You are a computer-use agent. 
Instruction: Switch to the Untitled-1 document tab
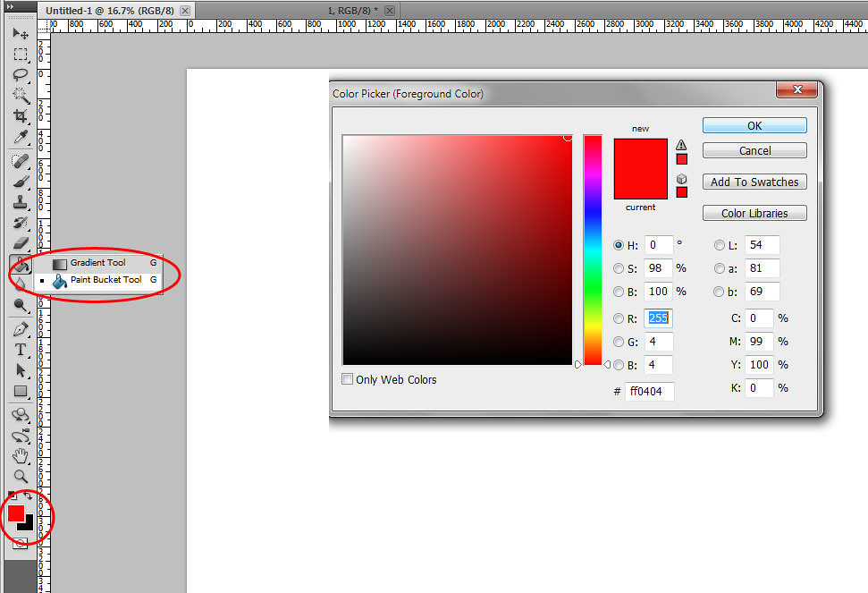click(109, 10)
